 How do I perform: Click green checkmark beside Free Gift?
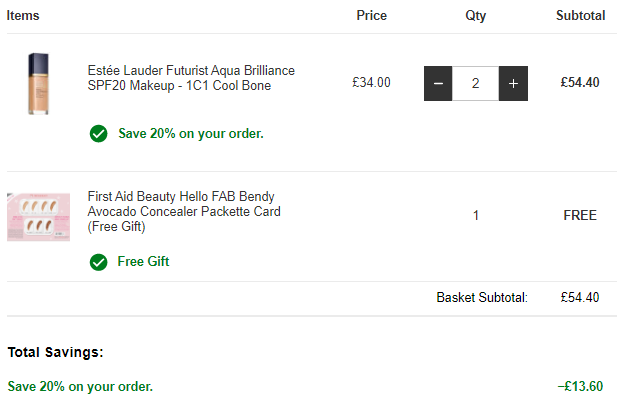(98, 262)
